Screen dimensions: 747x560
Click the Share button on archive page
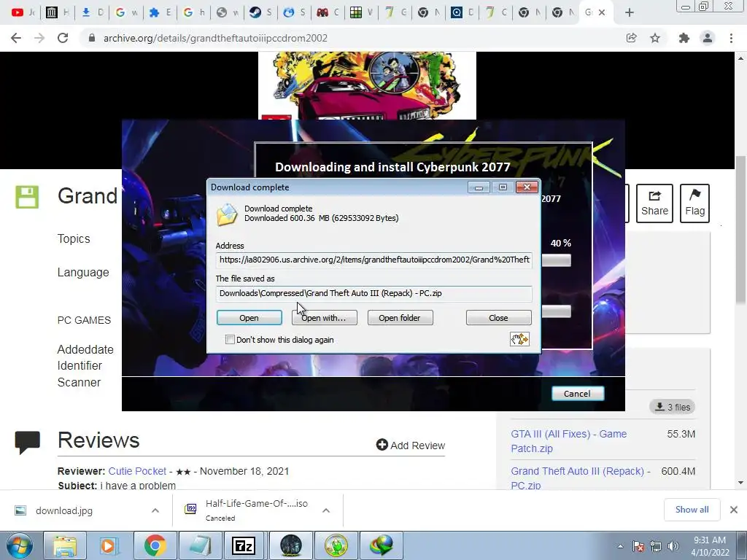pyautogui.click(x=654, y=203)
